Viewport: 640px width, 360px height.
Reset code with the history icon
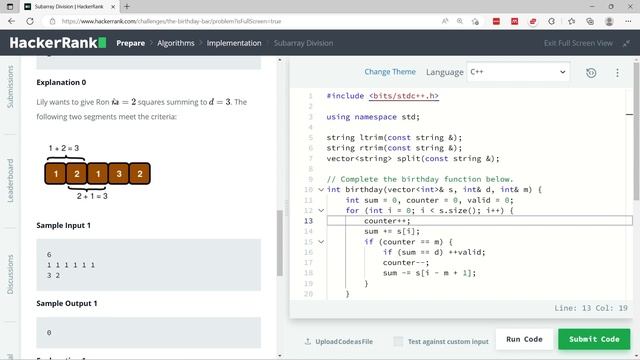click(591, 73)
